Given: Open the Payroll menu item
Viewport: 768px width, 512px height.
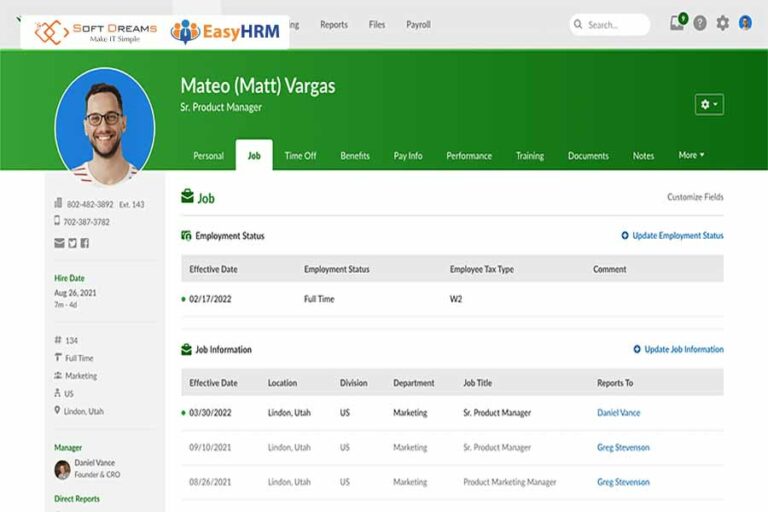Looking at the screenshot, I should click(x=418, y=25).
